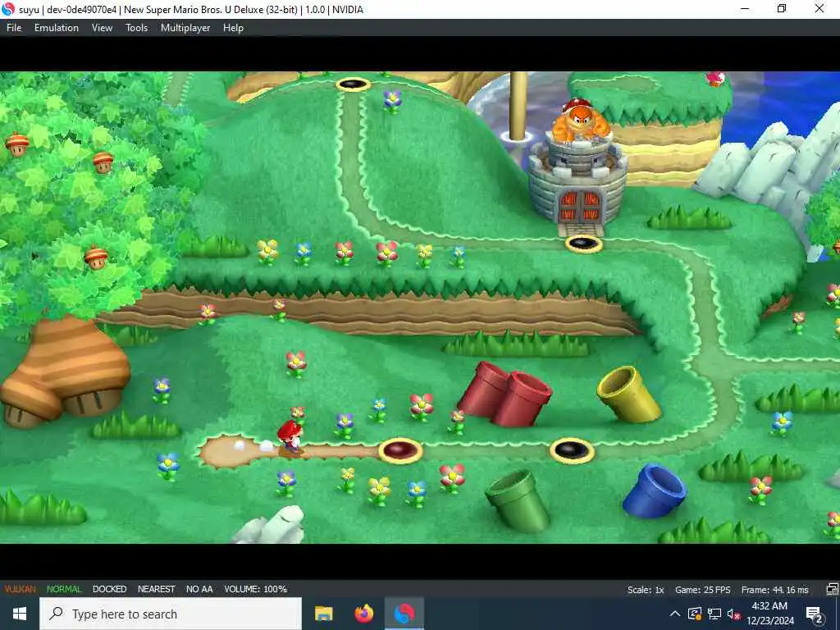Click the striped mushroom house at tree base
This screenshot has width=840, height=630.
pyautogui.click(x=65, y=372)
